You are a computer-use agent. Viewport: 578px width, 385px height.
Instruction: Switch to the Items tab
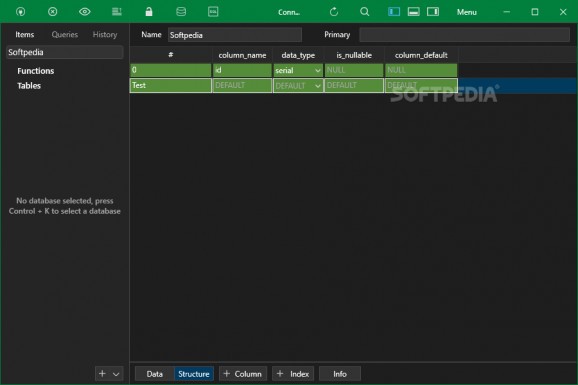point(25,35)
